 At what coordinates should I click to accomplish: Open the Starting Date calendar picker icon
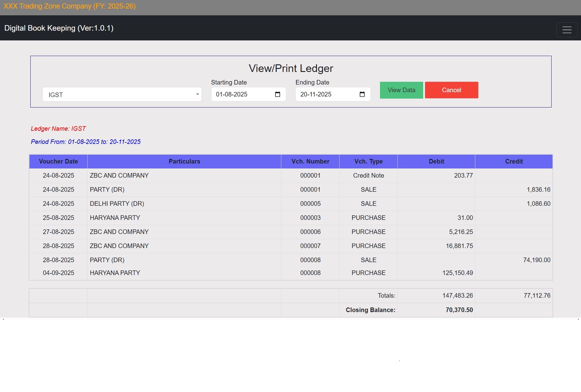point(278,94)
